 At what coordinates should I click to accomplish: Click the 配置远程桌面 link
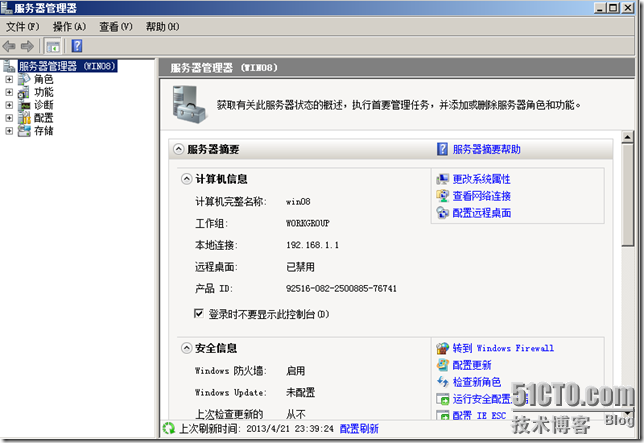[x=482, y=213]
